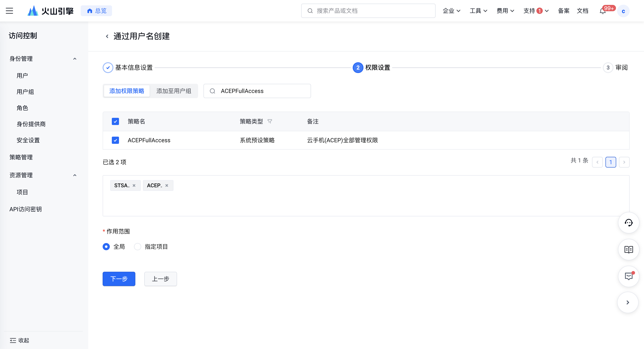Viewport: 644px width, 349px height.
Task: Uncheck the ACEPFullAccess policy checkbox
Action: coord(115,140)
